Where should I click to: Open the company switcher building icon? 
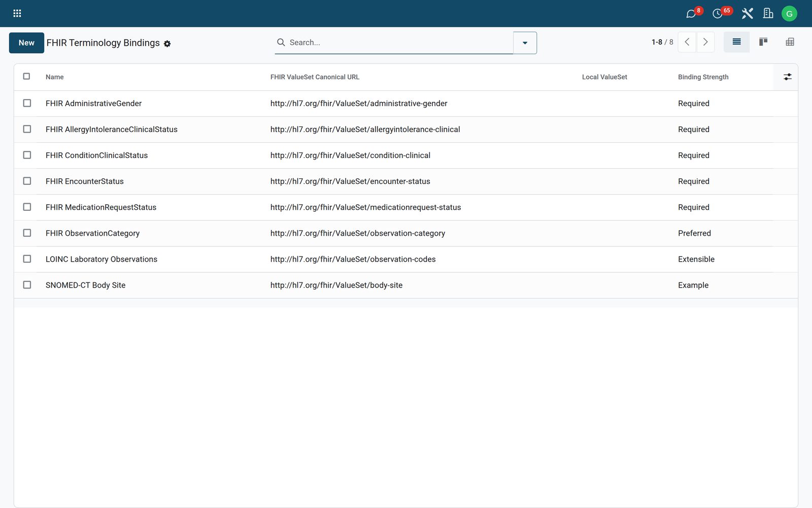768,14
